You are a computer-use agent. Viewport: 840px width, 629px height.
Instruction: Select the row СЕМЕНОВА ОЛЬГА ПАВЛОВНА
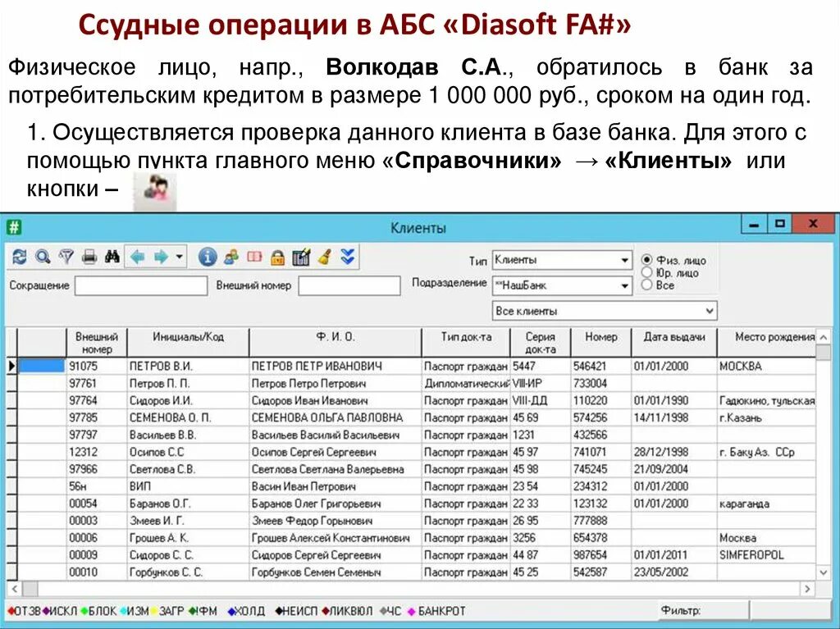412,417
